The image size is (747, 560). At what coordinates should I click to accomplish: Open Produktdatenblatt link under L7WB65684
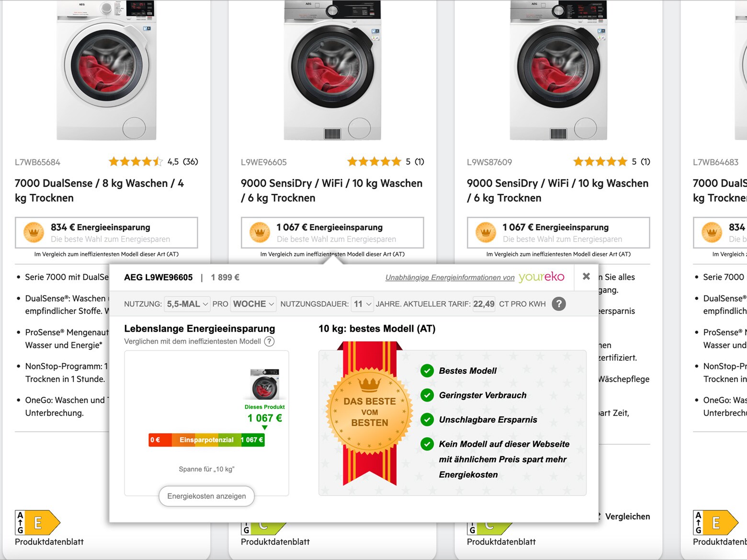coord(49,542)
